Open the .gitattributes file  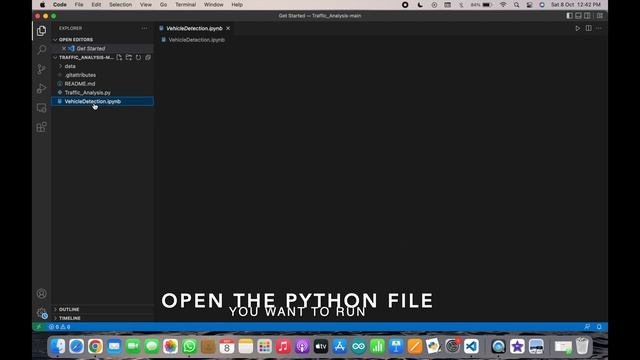point(80,75)
